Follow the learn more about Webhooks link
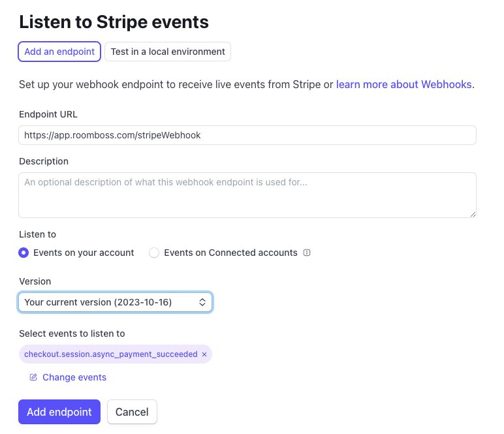Viewport: 504px width, 434px height. (x=403, y=85)
